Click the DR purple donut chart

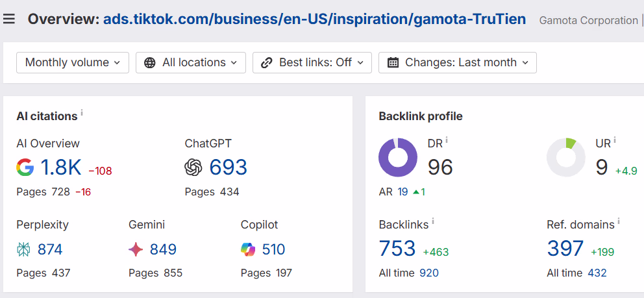(x=398, y=158)
